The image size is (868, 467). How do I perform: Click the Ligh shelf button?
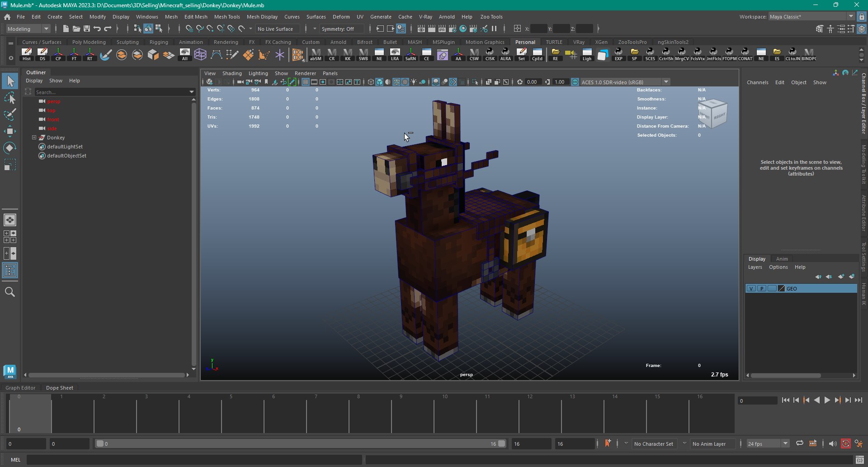tap(587, 54)
